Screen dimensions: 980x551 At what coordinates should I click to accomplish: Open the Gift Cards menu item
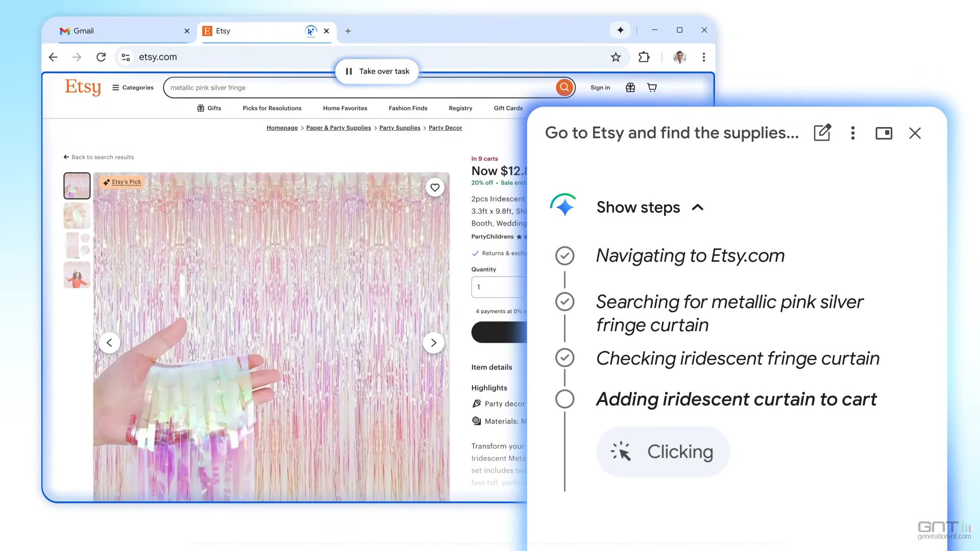(x=508, y=108)
